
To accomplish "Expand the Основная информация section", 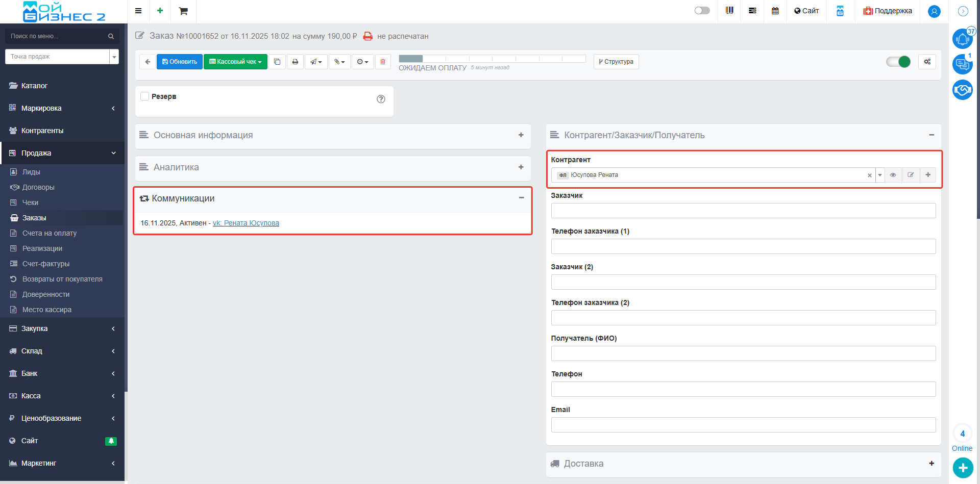I will click(521, 135).
